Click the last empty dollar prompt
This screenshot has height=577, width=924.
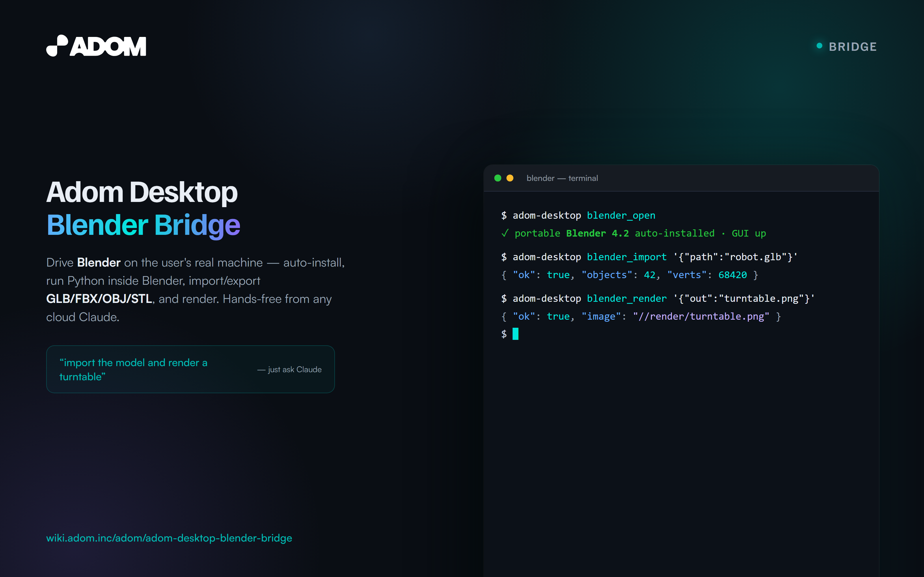[504, 334]
